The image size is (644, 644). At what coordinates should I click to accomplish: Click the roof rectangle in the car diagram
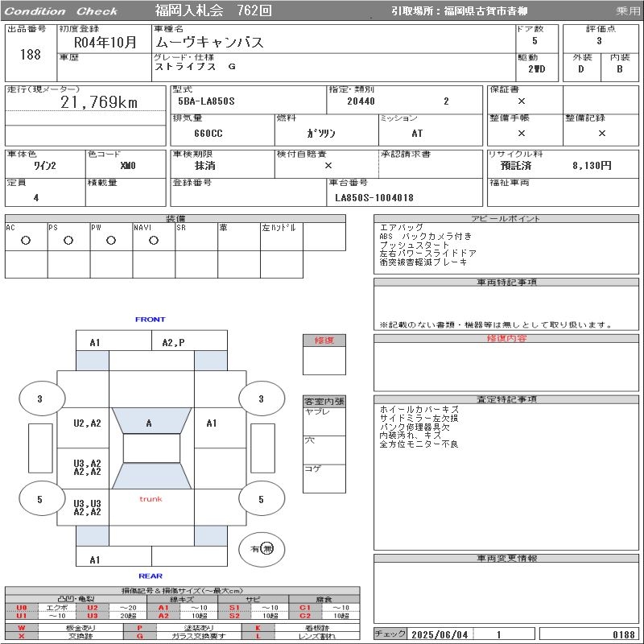151,448
